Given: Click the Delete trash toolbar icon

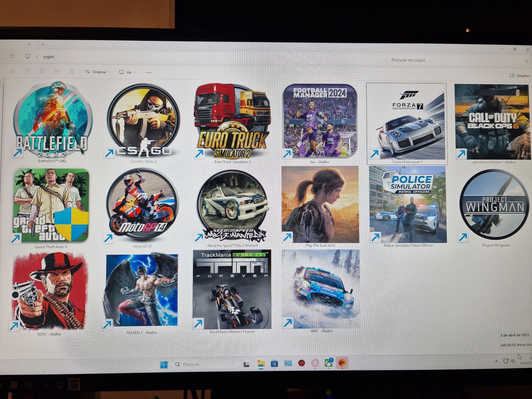Looking at the screenshot, I should pyautogui.click(x=72, y=72).
